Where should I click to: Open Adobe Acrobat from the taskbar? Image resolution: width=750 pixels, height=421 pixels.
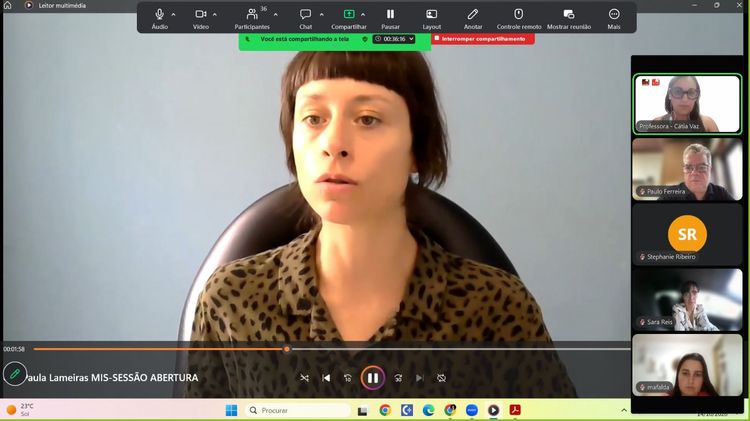pyautogui.click(x=515, y=410)
